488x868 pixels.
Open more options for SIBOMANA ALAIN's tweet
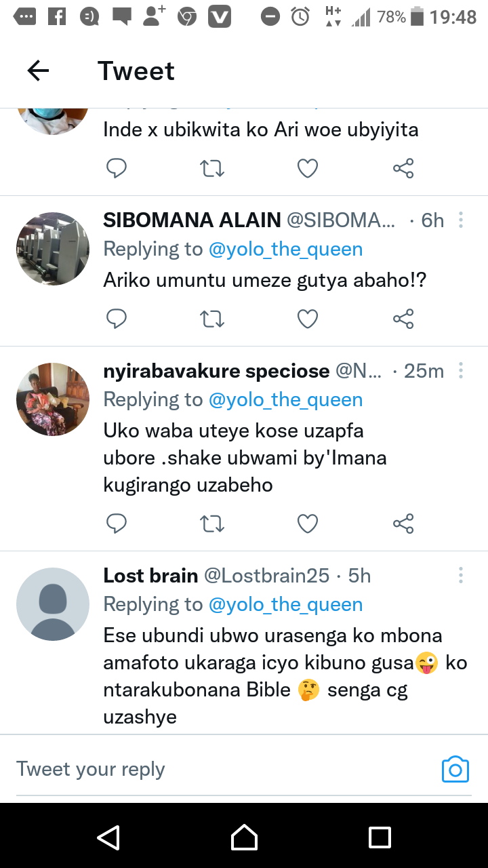click(461, 220)
